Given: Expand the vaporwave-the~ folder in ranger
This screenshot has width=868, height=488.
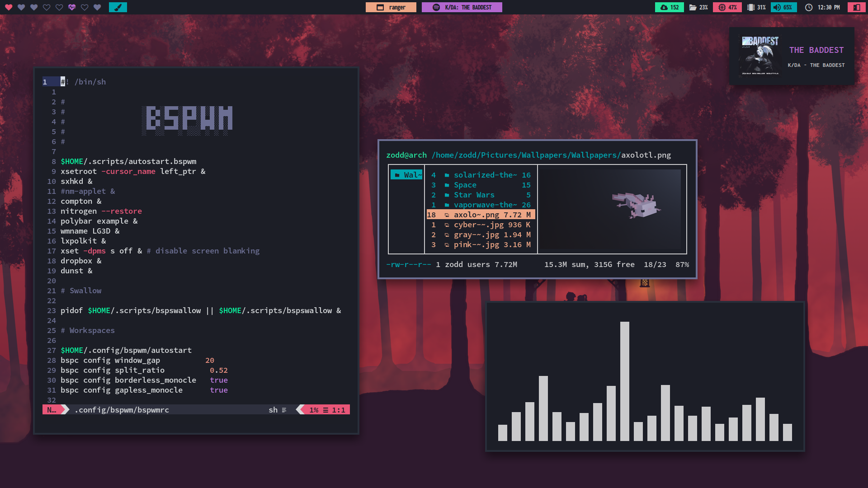Looking at the screenshot, I should point(485,205).
